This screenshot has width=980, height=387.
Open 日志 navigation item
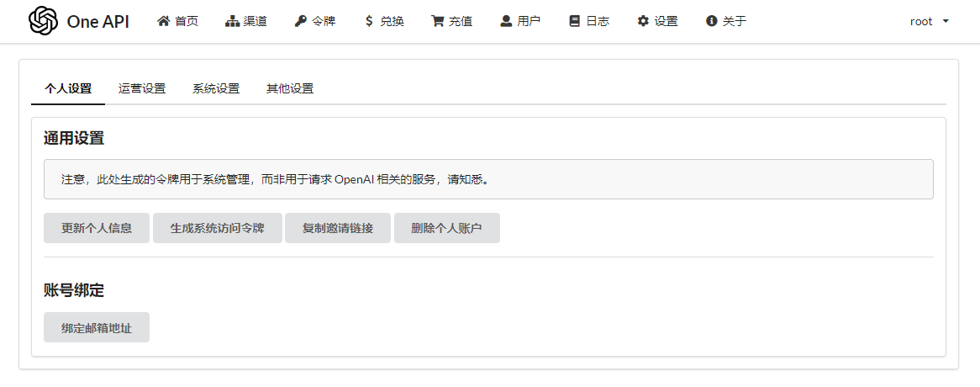pyautogui.click(x=588, y=21)
